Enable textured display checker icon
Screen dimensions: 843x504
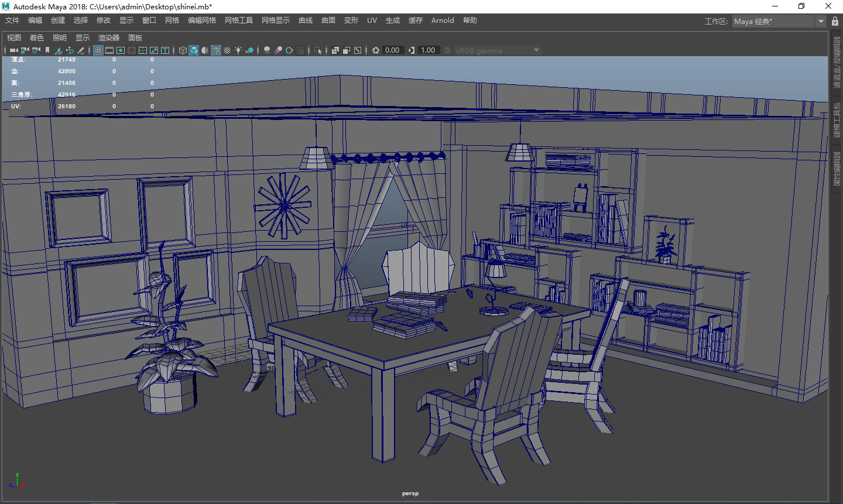click(x=227, y=50)
